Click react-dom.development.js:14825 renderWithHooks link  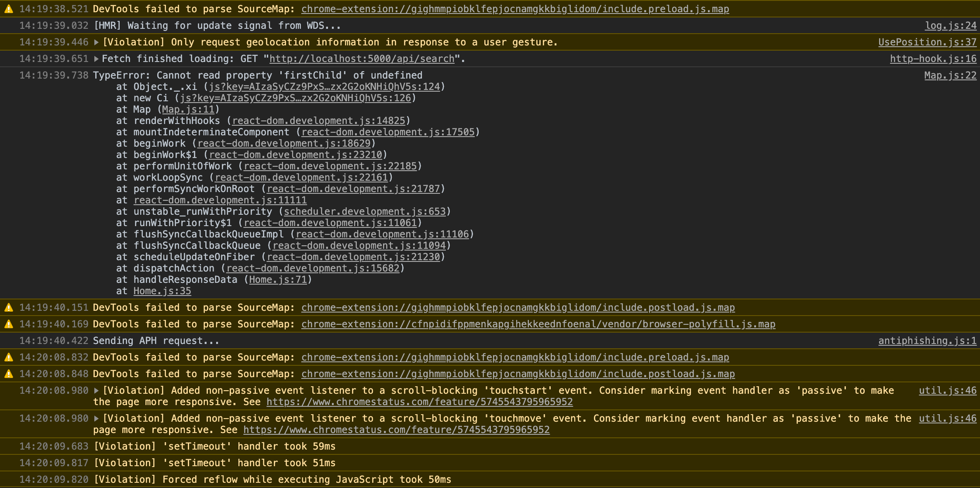(x=318, y=121)
